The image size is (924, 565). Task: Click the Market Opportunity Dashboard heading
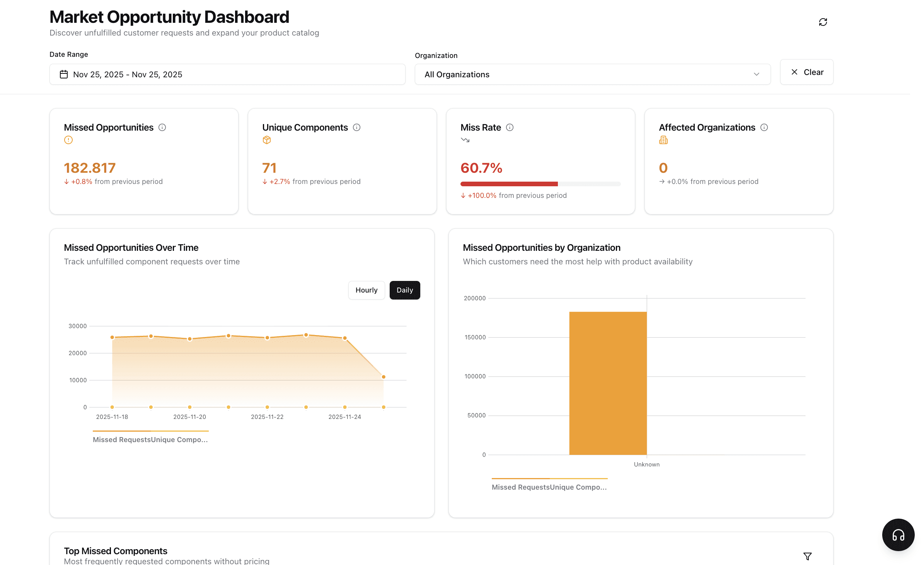pos(169,17)
